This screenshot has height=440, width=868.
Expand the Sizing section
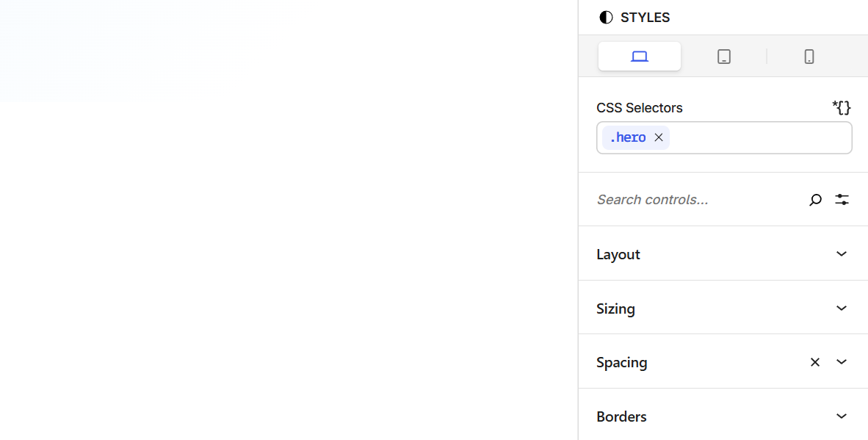842,308
